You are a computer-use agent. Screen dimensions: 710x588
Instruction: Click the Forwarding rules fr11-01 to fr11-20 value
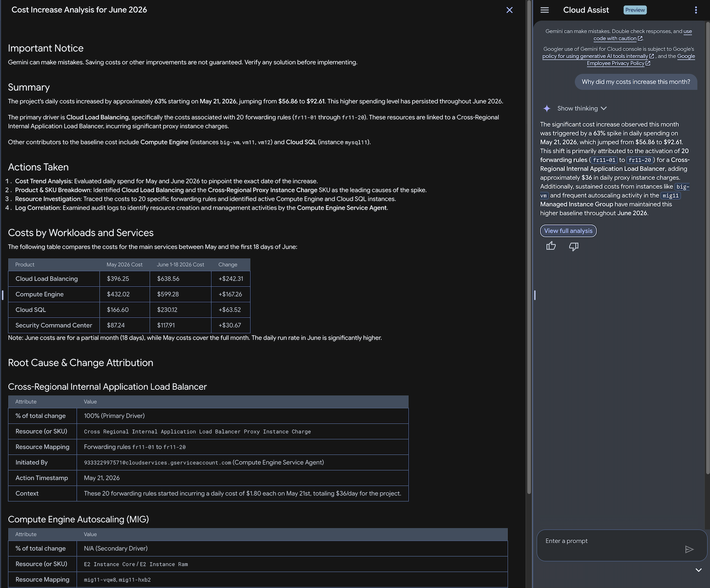134,447
